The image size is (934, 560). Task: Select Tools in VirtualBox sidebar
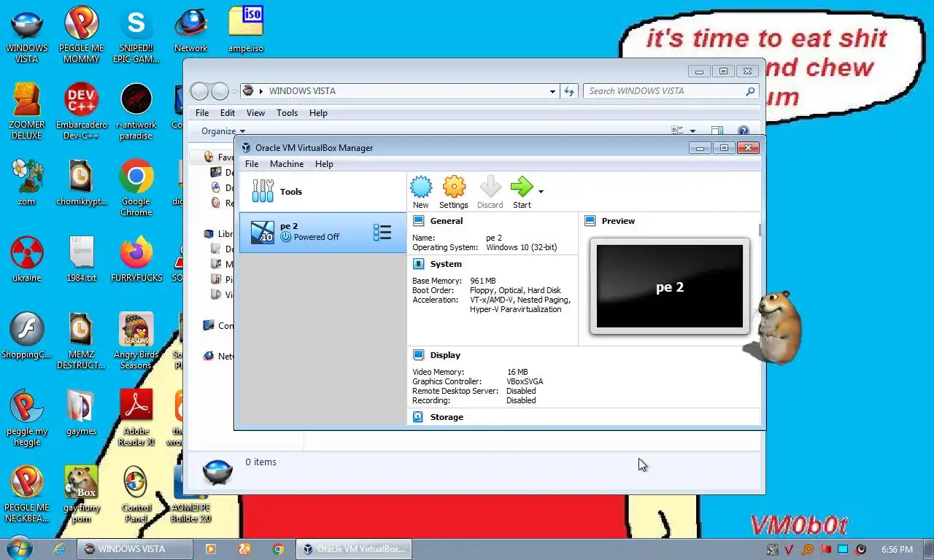[323, 192]
